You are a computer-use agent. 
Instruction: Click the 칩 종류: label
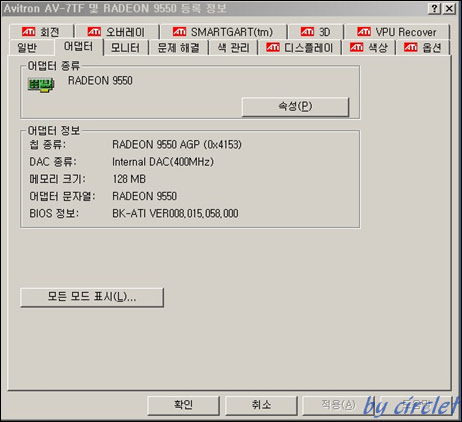click(48, 145)
